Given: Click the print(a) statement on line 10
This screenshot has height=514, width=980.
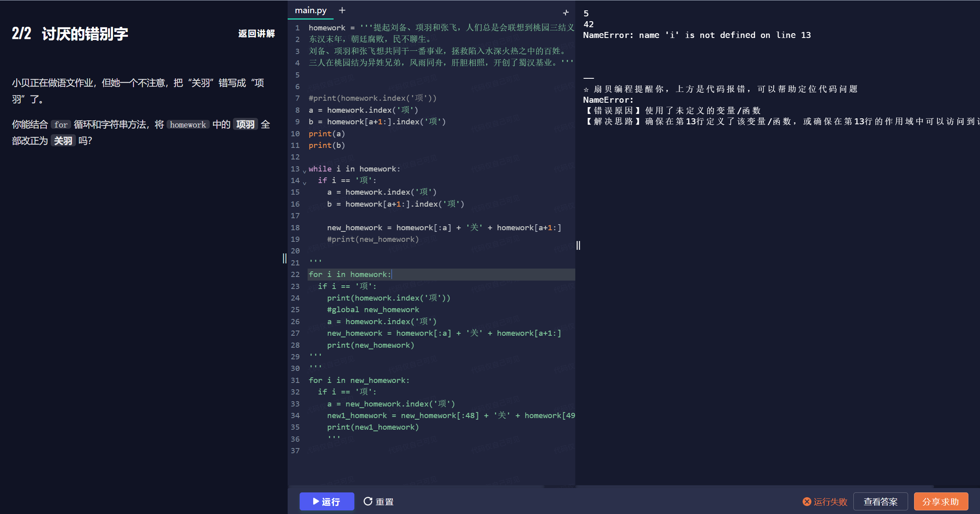Looking at the screenshot, I should (x=326, y=133).
